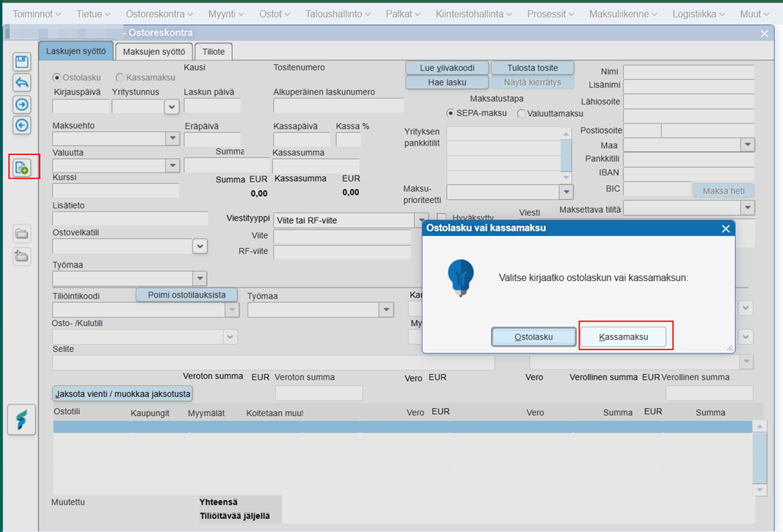Click the IBAN input field
Screen dimensions: 783x532
(x=688, y=174)
